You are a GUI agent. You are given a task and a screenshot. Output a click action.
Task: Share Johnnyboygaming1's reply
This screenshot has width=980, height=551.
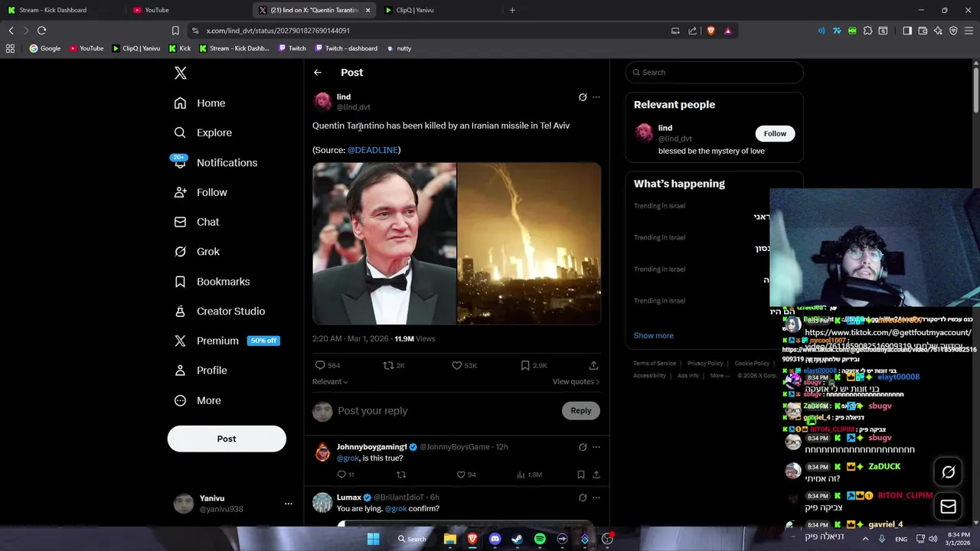(596, 475)
